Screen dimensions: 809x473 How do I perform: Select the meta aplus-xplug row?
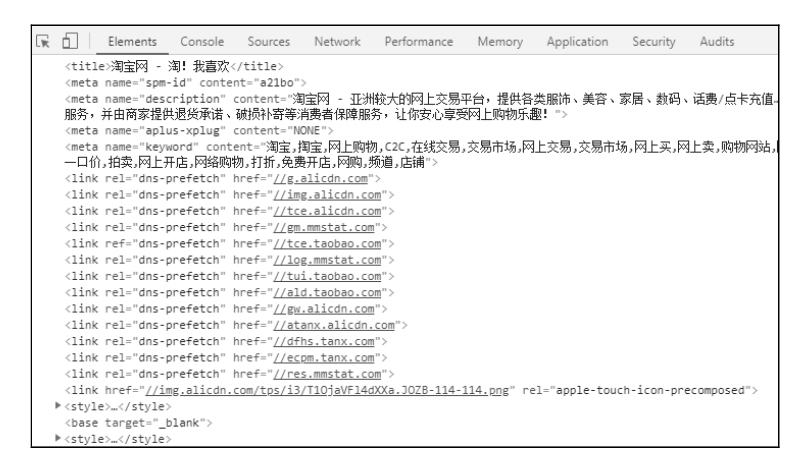coord(199,131)
